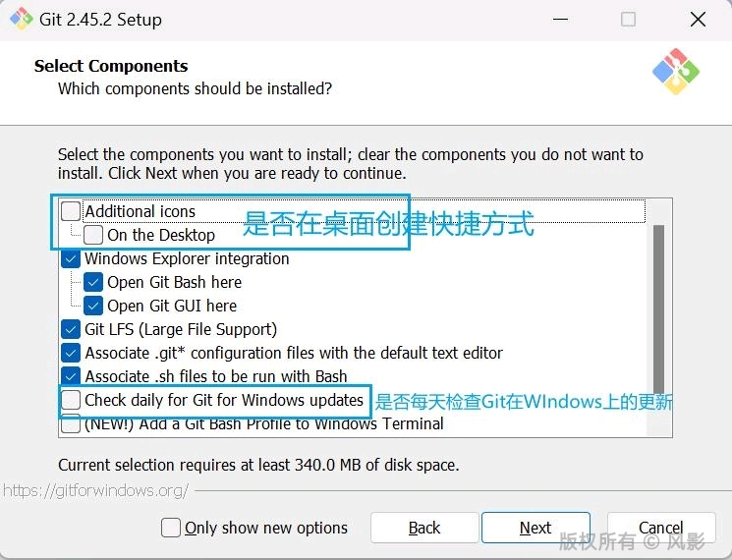This screenshot has width=732, height=560.
Task: Enable Check daily for Git updates
Action: click(72, 400)
